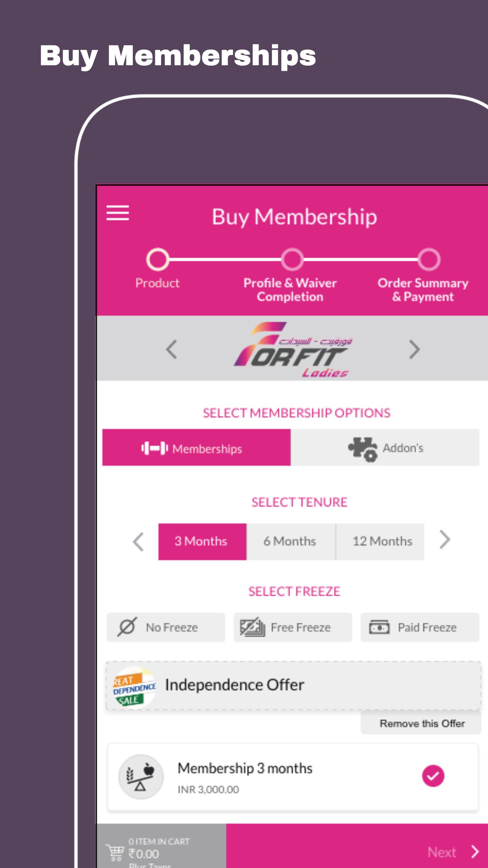
Task: Click the Independence Sale offer badge
Action: pyautogui.click(x=134, y=688)
